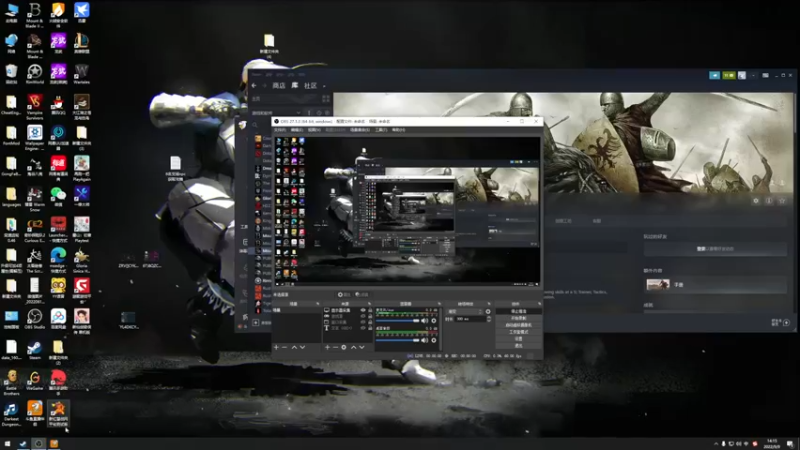This screenshot has width=800, height=450.
Task: Pop out the OBS audio mixer dock
Action: 439,304
